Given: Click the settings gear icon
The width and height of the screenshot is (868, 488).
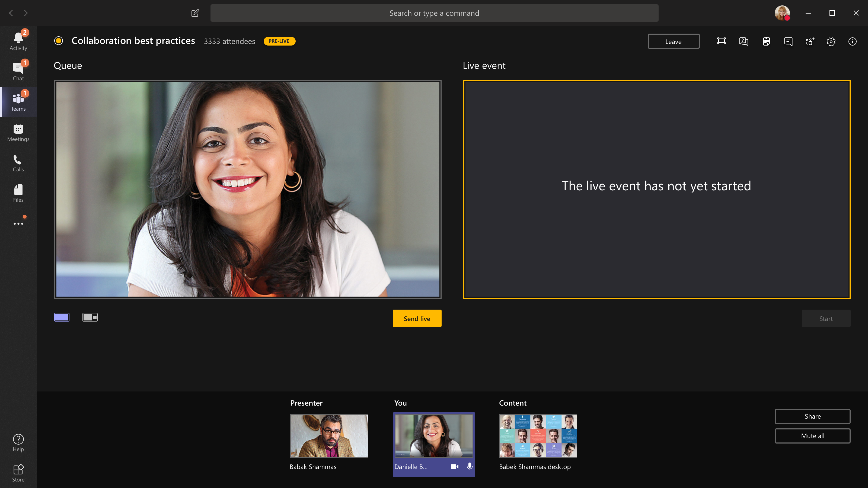Looking at the screenshot, I should [831, 41].
